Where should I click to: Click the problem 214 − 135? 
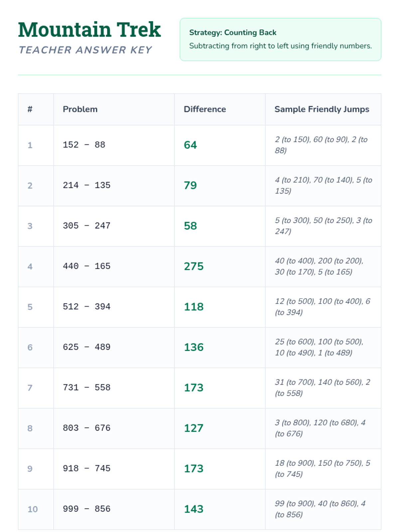click(x=87, y=185)
